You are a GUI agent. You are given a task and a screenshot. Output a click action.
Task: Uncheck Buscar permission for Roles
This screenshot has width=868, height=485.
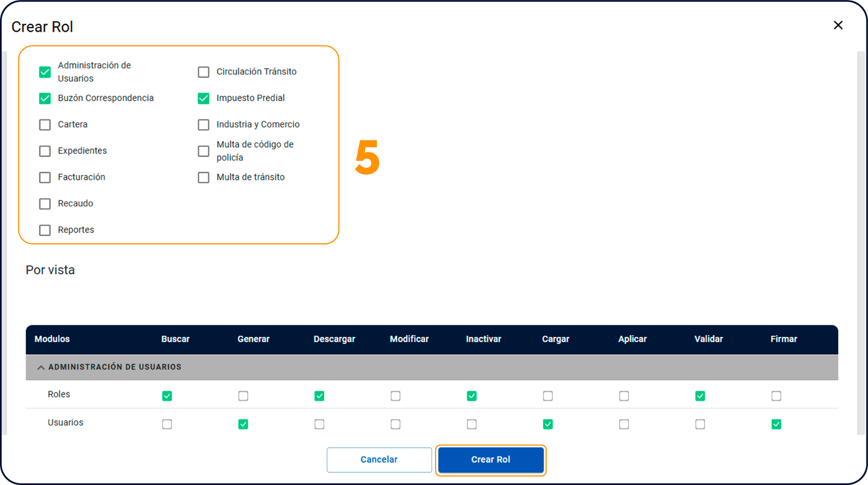point(167,396)
